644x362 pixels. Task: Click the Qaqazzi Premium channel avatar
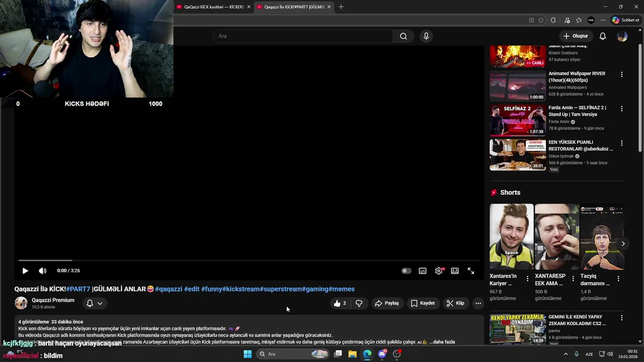pos(21,303)
